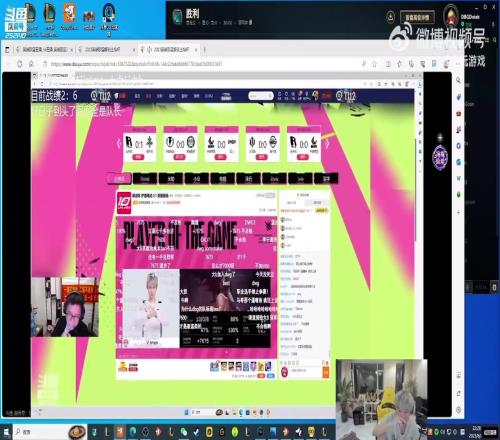Send chat with the orange button

(x=326, y=372)
